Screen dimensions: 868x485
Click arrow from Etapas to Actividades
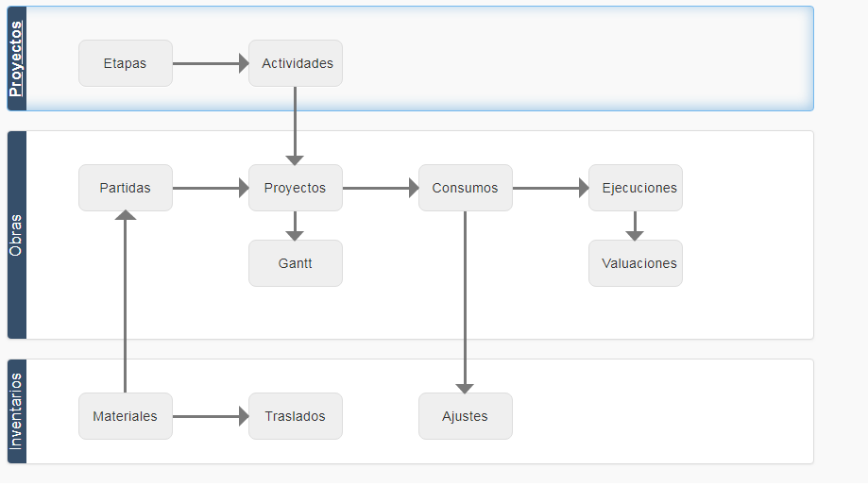pyautogui.click(x=211, y=63)
